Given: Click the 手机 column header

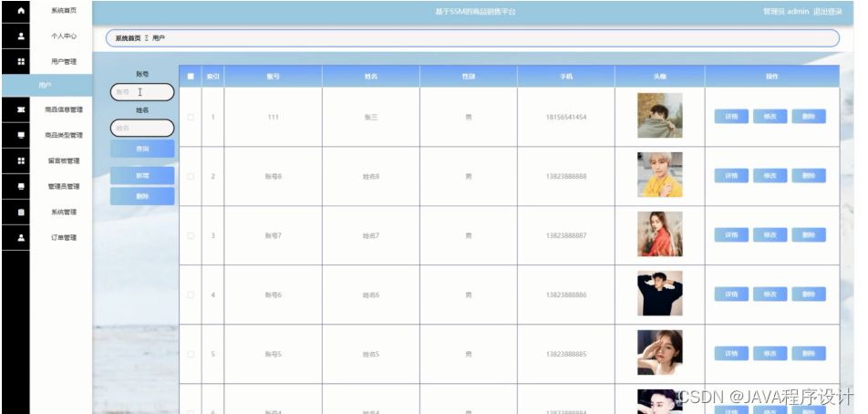Looking at the screenshot, I should [x=565, y=77].
